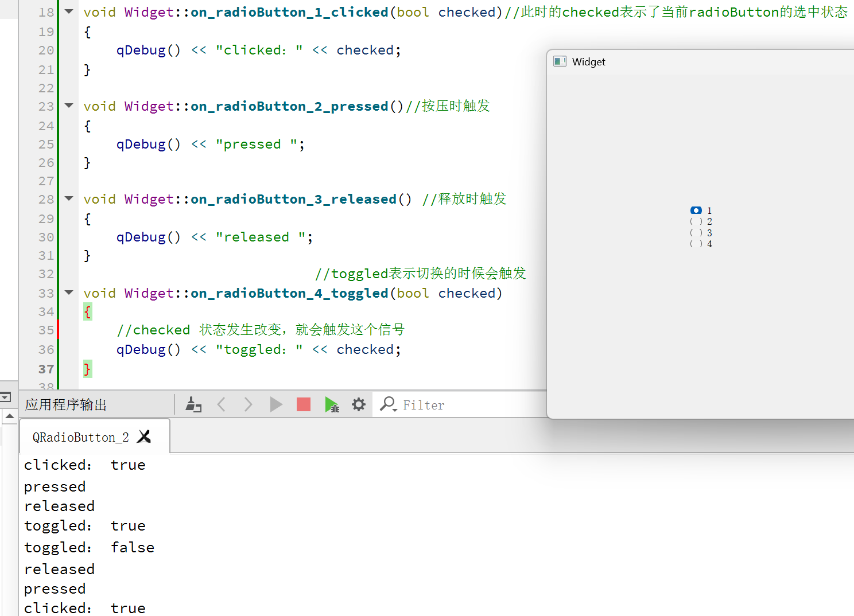This screenshot has width=854, height=616.
Task: Click the 'toggled: false' output line
Action: pyautogui.click(x=89, y=547)
